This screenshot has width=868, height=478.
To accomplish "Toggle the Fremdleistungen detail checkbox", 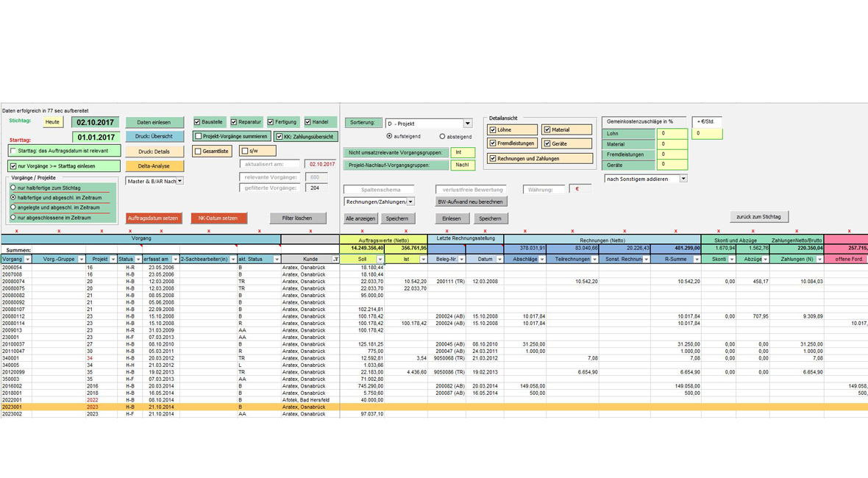I will point(493,143).
